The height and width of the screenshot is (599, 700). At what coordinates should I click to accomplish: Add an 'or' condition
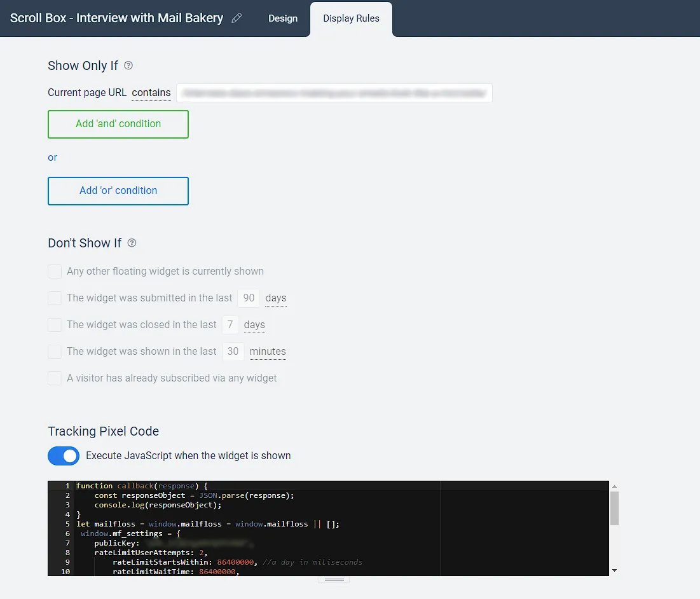point(118,191)
